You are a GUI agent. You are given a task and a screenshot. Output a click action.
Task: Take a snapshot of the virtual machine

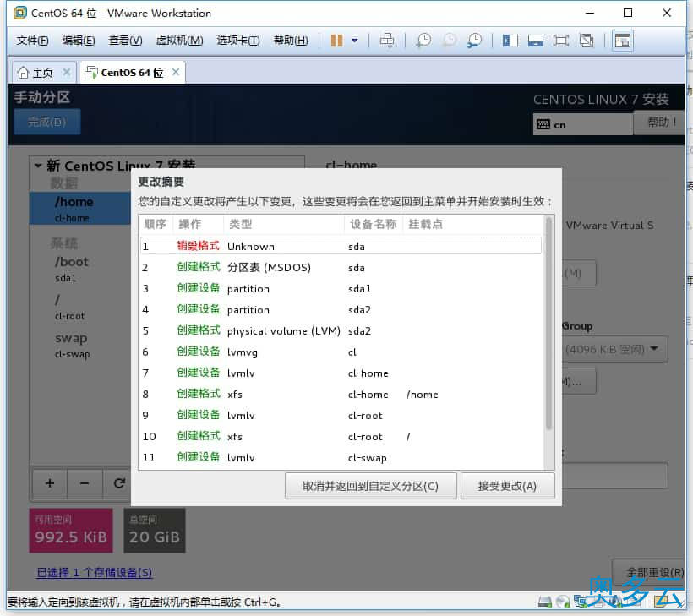point(423,41)
